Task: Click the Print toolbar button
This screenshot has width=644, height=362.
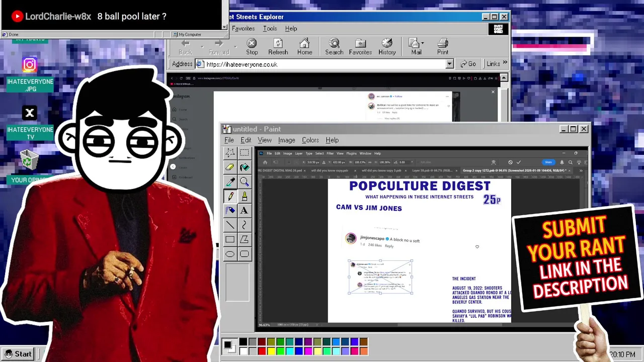Action: click(x=443, y=47)
